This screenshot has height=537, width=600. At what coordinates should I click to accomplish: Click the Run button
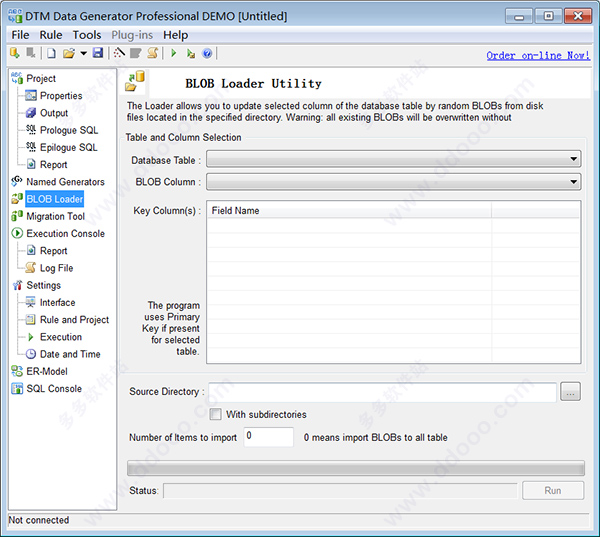553,491
